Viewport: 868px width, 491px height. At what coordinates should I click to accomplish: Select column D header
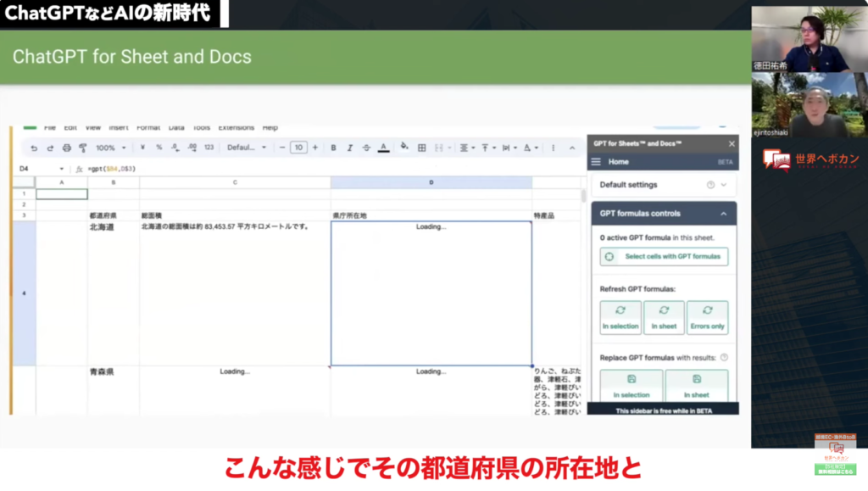click(431, 182)
